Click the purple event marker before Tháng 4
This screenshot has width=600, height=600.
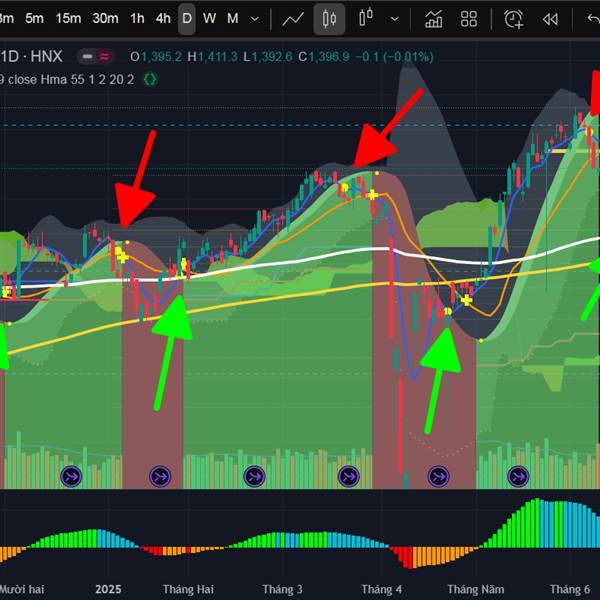[349, 477]
